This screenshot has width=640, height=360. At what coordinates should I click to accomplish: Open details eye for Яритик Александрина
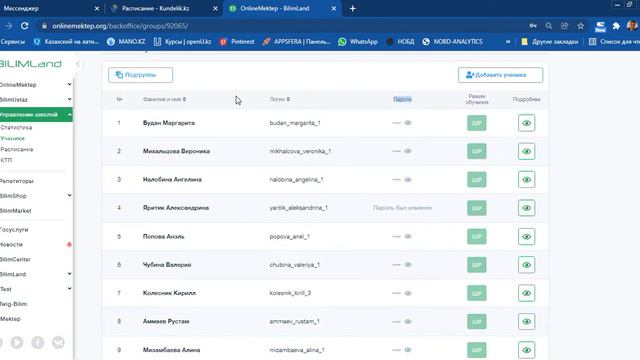(527, 208)
